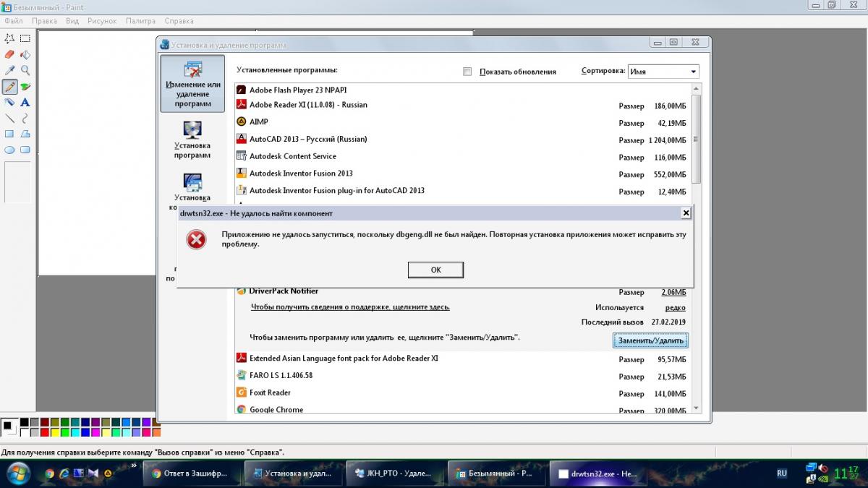The height and width of the screenshot is (488, 868).
Task: Select the Rectangle shape tool
Action: pyautogui.click(x=10, y=134)
